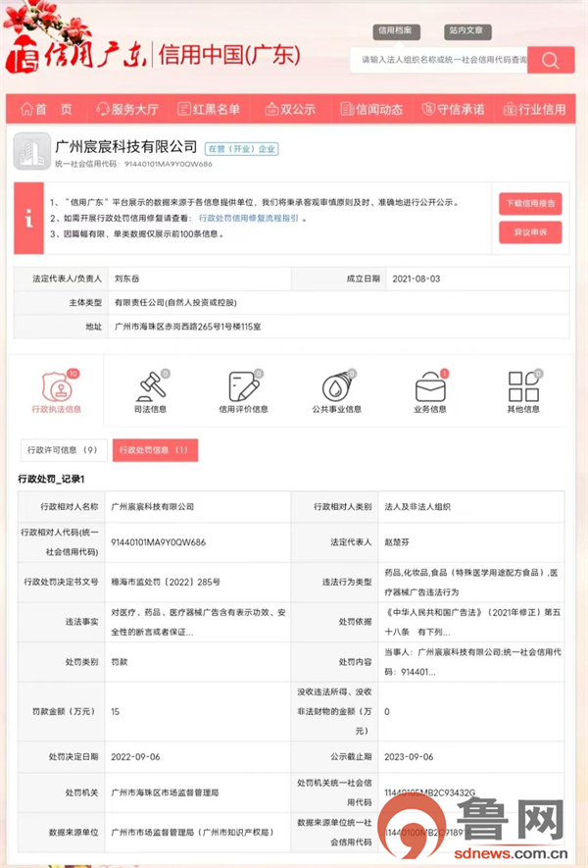The height and width of the screenshot is (868, 588).
Task: Click founding date 2021-08-03
Action: tap(416, 279)
